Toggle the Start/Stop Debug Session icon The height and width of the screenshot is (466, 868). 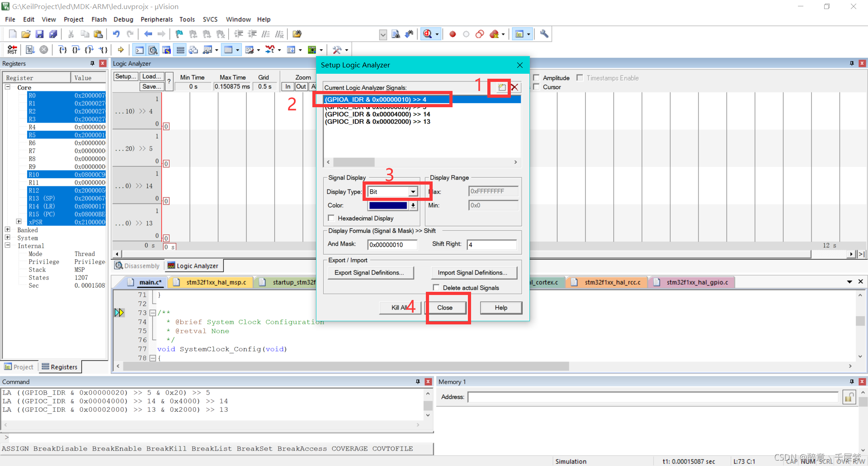428,34
